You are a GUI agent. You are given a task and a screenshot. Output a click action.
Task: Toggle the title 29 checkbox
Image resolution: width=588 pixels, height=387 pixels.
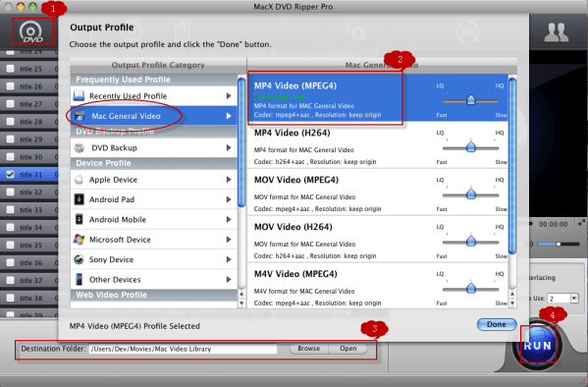11,139
